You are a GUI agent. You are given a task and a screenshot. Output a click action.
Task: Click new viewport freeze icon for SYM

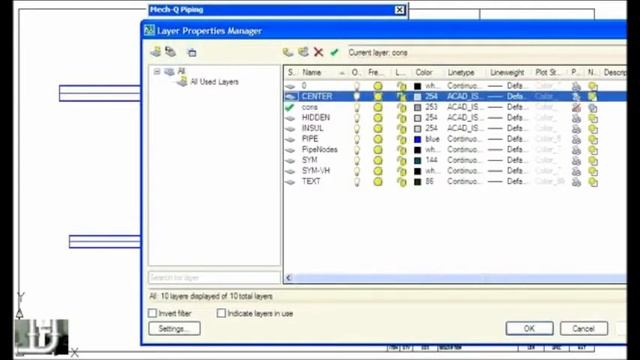click(x=593, y=160)
